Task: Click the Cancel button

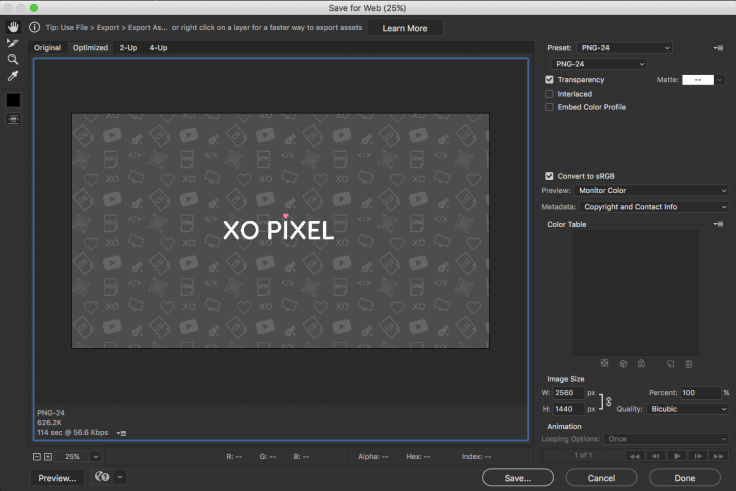Action: [x=601, y=478]
